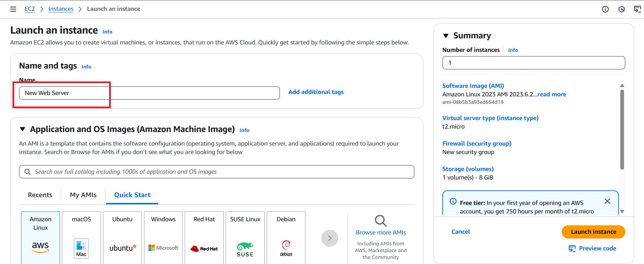The image size is (644, 264).
Task: Click read more on the AMI description
Action: [x=552, y=94]
